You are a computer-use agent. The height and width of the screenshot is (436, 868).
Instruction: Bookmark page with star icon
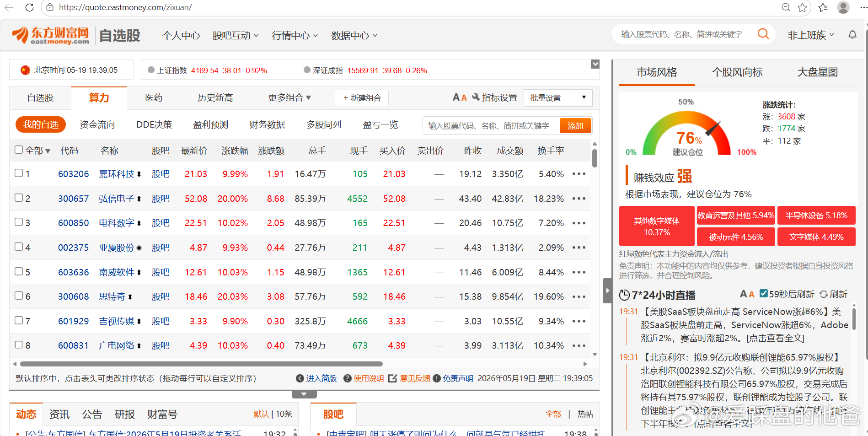[803, 7]
